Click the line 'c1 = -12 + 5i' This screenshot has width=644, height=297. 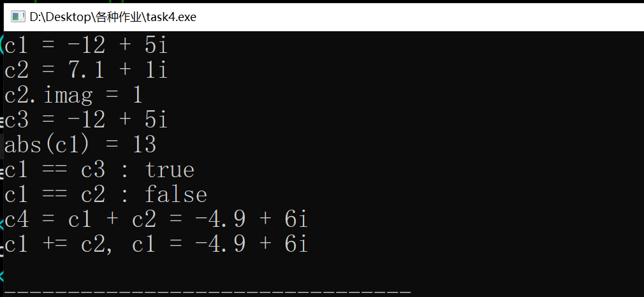tap(86, 45)
